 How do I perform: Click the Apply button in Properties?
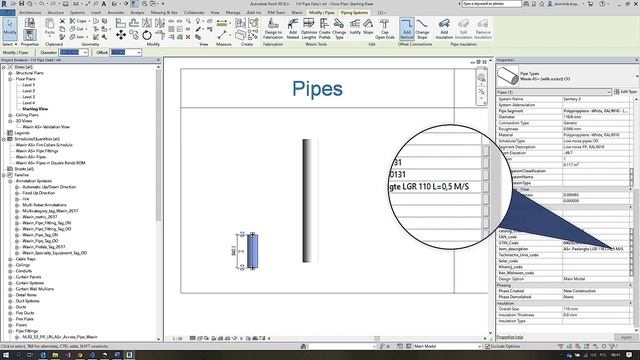pos(626,337)
